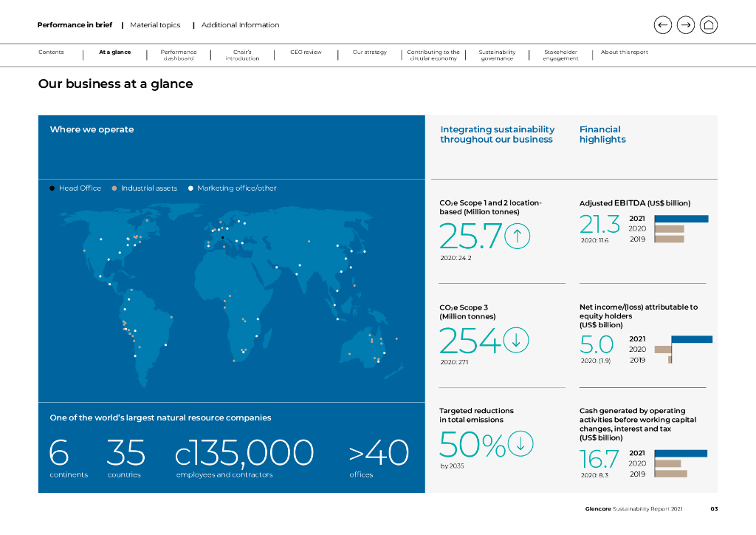756x535 pixels.
Task: Go to home via house icon
Action: click(709, 25)
